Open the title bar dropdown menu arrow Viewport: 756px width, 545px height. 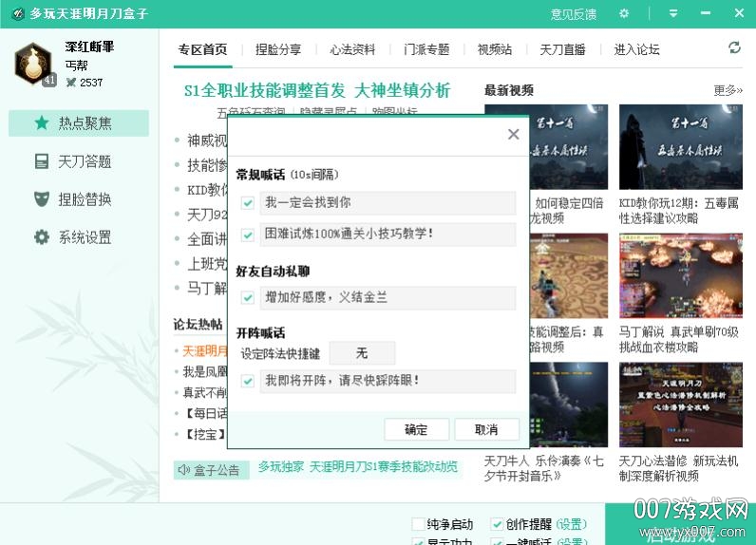point(673,13)
